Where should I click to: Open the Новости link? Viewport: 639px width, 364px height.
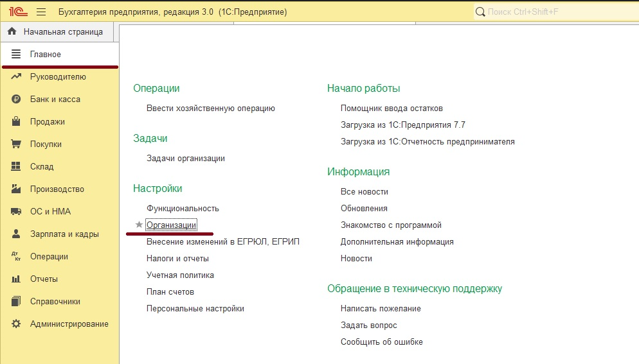point(356,258)
